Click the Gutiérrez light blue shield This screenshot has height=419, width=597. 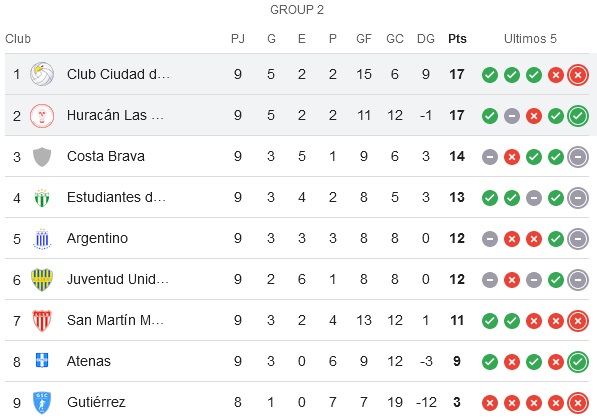(42, 403)
